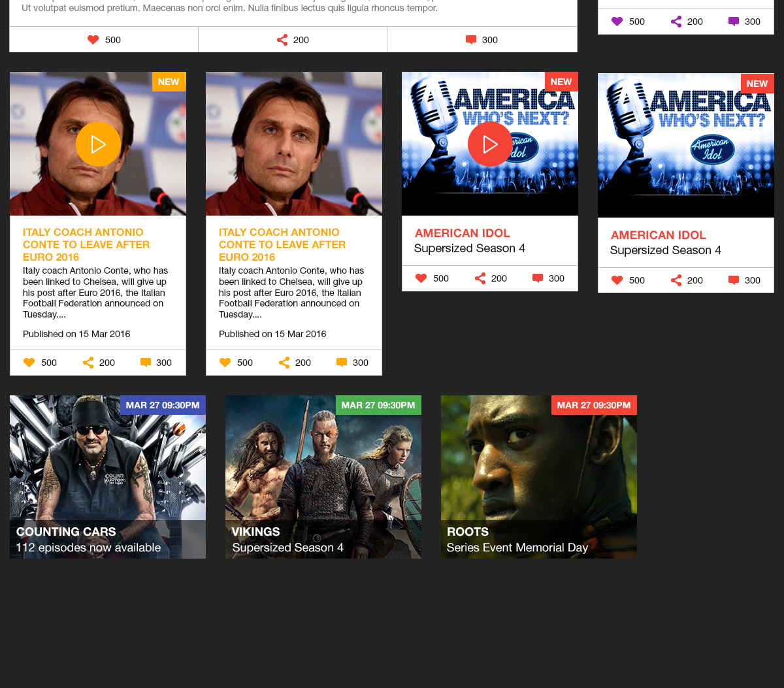Click "Published on 15 Mar 2016" on Italy card without NEW
Viewport: 784px width, 688px height.
[x=272, y=334]
